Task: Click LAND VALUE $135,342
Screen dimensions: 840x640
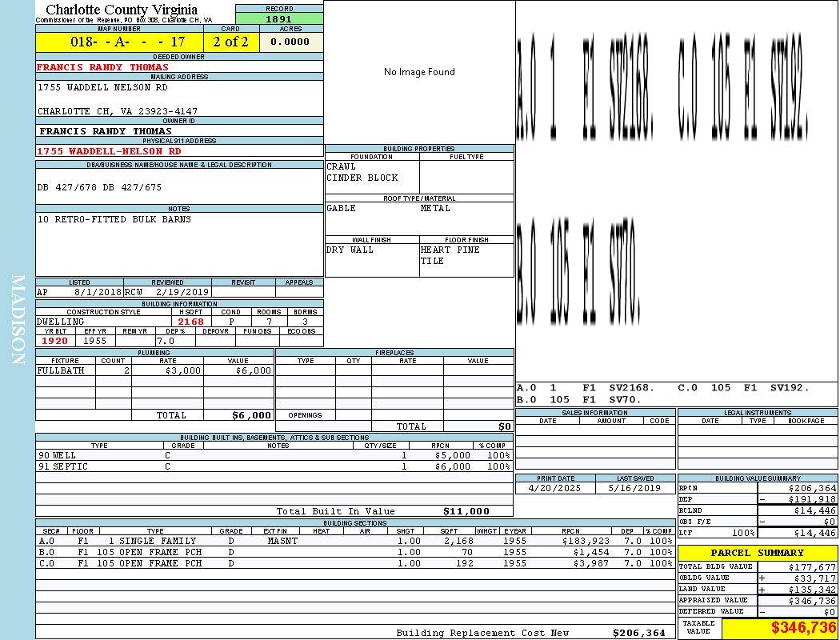Action: [x=812, y=589]
